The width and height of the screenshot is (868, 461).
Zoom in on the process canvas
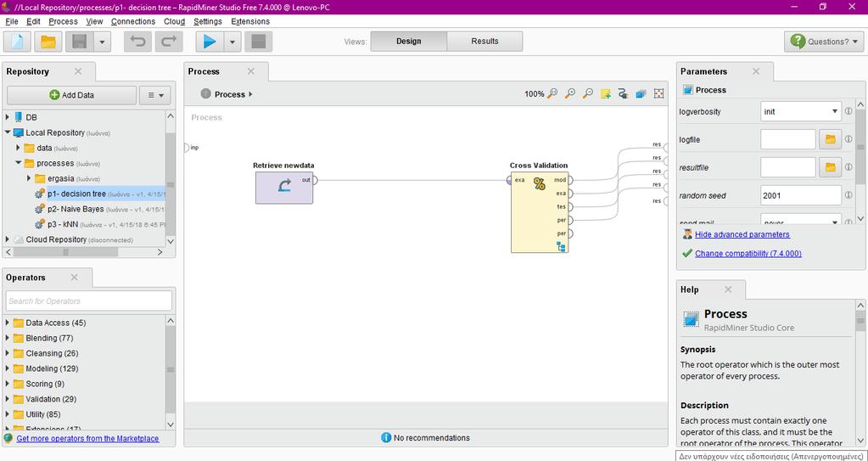(570, 93)
